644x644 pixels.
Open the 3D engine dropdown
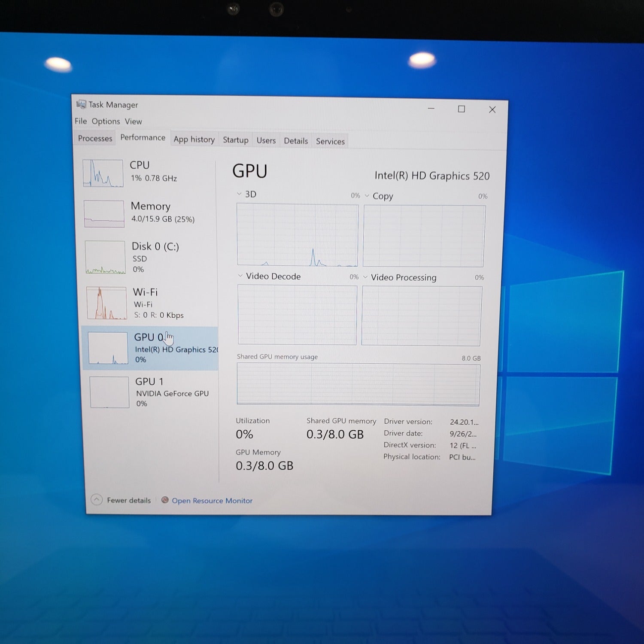point(240,194)
